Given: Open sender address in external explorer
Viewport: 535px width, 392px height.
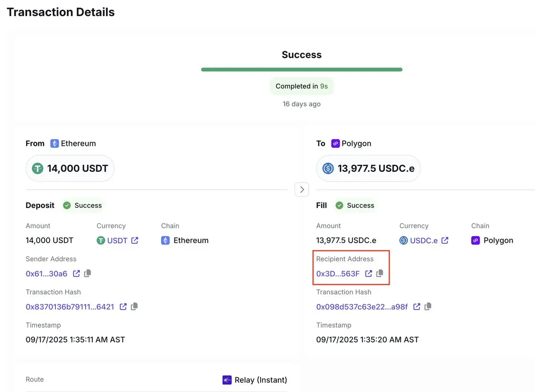Looking at the screenshot, I should coord(76,273).
